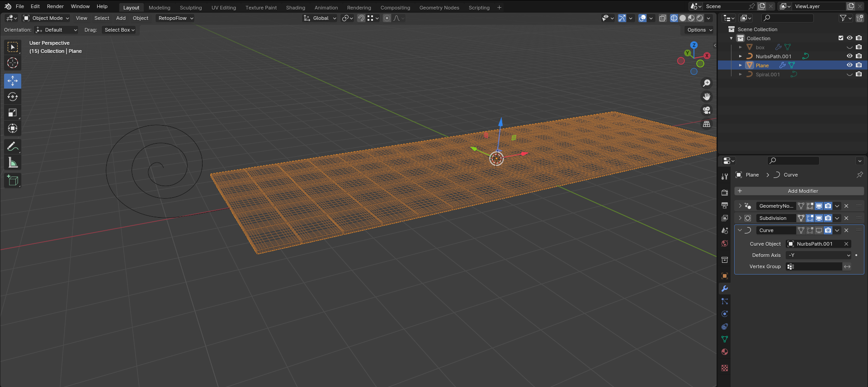Screen dimensions: 868x387
Task: Open the Drag Select Box dropdown
Action: (x=119, y=30)
